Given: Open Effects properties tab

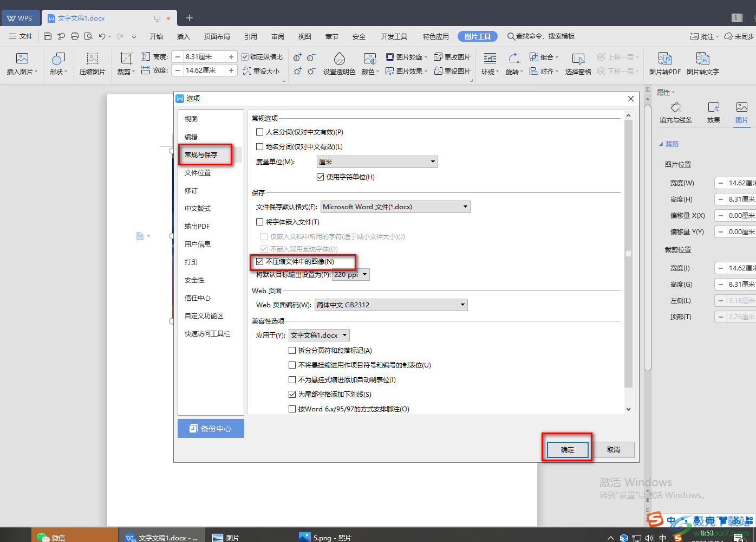Looking at the screenshot, I should click(x=714, y=112).
